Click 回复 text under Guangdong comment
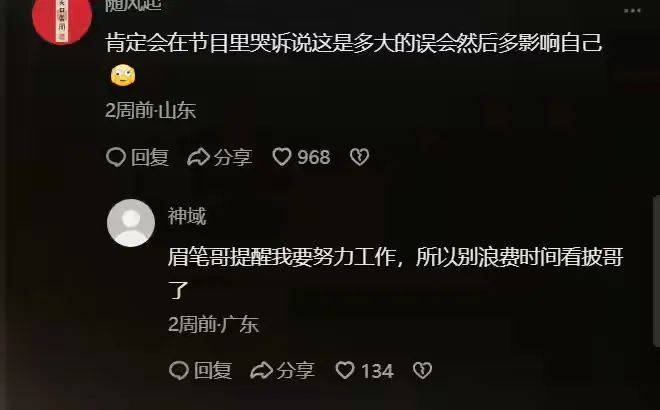Screen dimensions: 660x410 [213, 371]
